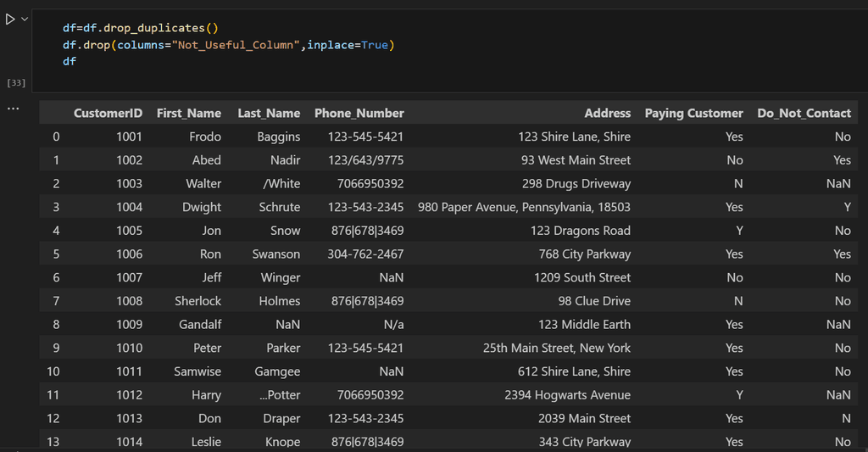Click the first name Gandalf cell
The height and width of the screenshot is (452, 868).
(200, 325)
